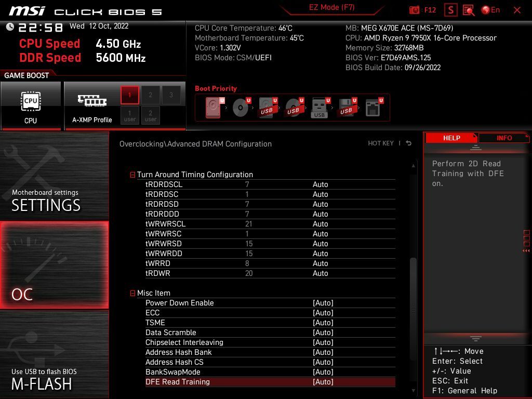The height and width of the screenshot is (399, 532).
Task: Close the BIOS with the X icon
Action: click(x=517, y=10)
